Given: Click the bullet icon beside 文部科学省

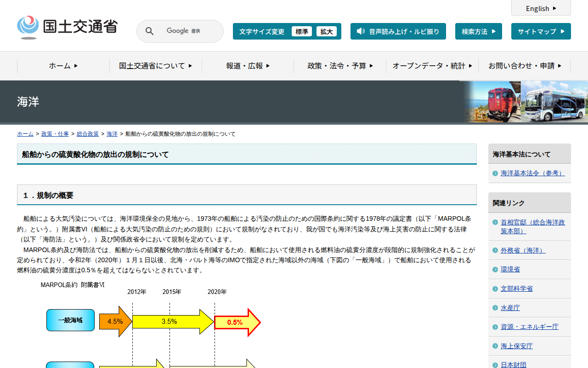Looking at the screenshot, I should [x=495, y=289].
